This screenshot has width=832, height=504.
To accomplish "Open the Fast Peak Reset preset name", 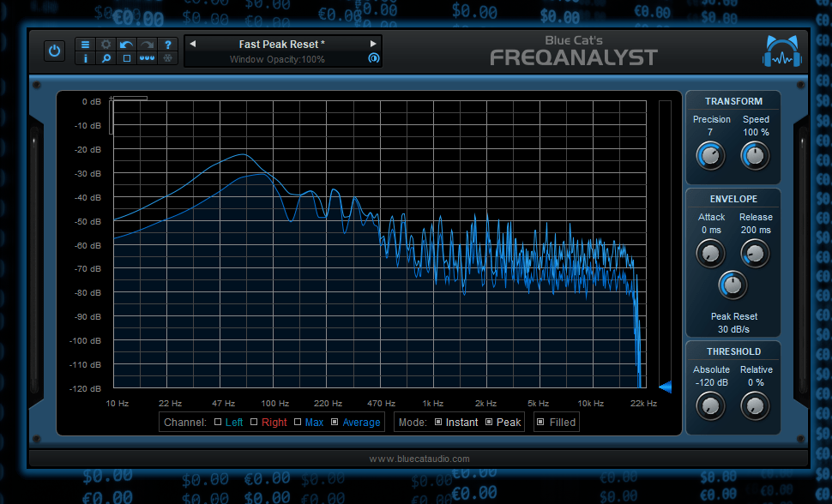I will point(281,44).
